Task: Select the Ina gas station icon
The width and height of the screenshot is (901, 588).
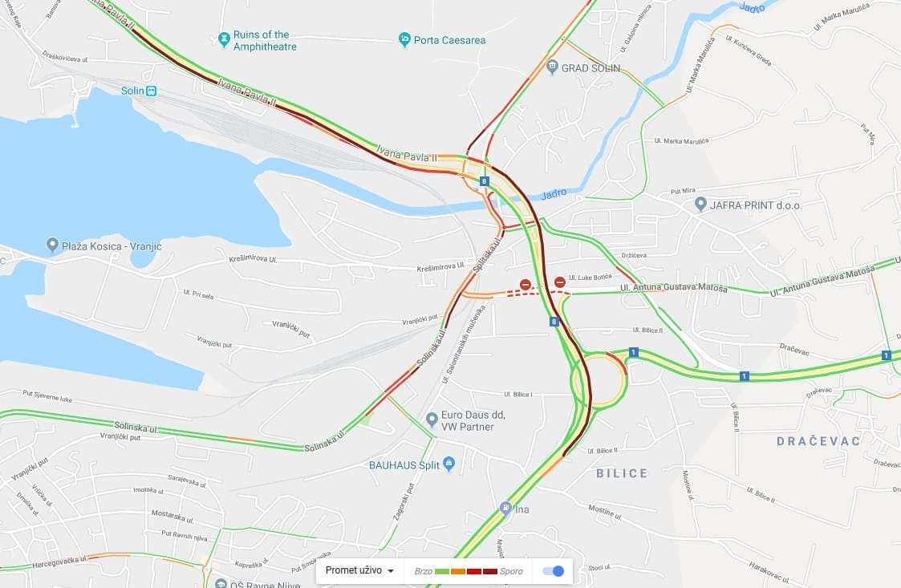Action: (505, 508)
